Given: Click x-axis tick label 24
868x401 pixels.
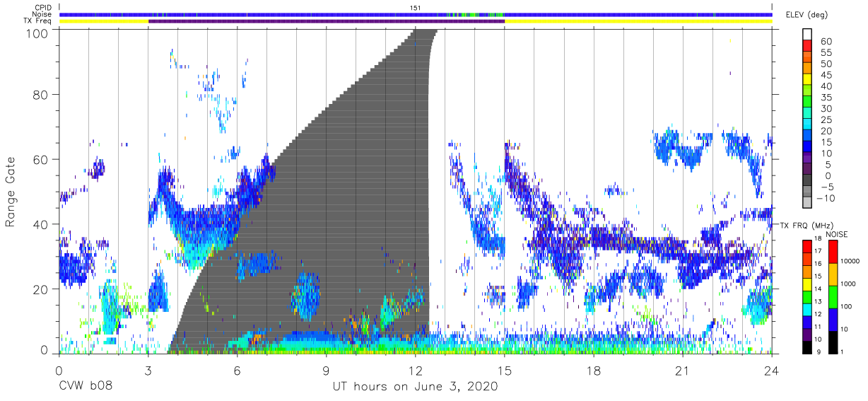Looking at the screenshot, I should coord(772,370).
